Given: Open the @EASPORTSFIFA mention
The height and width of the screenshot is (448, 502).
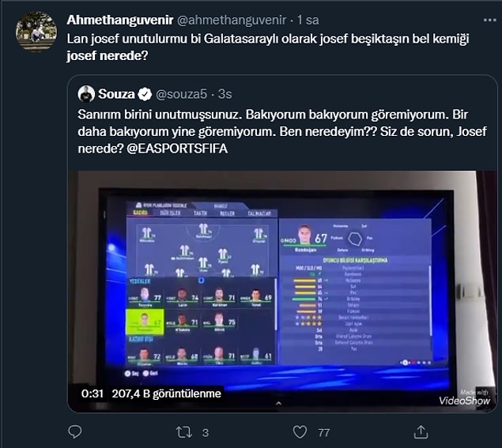Looking at the screenshot, I should pyautogui.click(x=177, y=149).
